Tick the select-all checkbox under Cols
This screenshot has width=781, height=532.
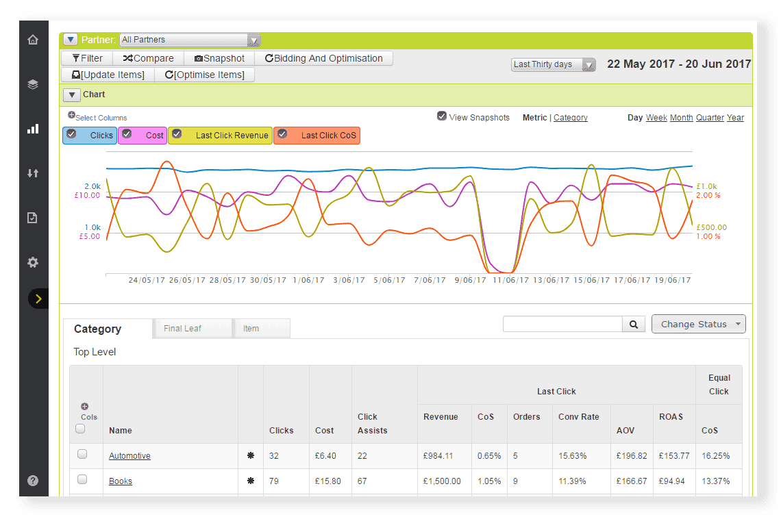80,429
